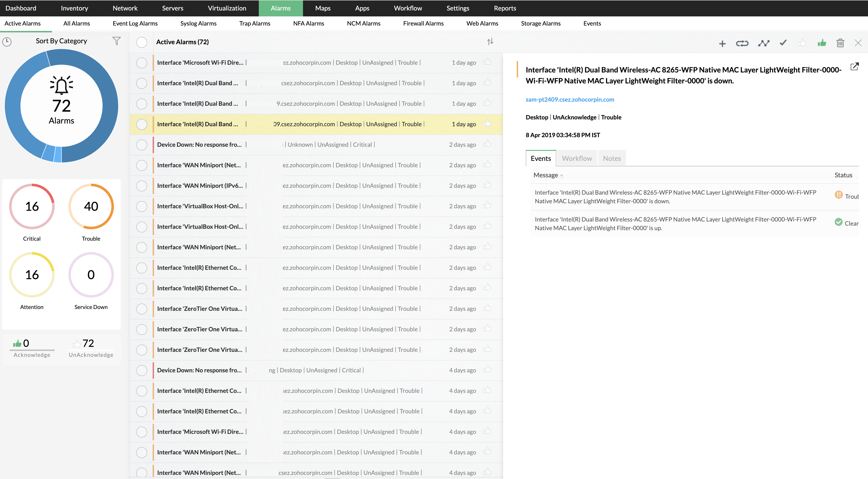Expand the Workflow tab in alarm detail
The height and width of the screenshot is (479, 868).
point(577,158)
